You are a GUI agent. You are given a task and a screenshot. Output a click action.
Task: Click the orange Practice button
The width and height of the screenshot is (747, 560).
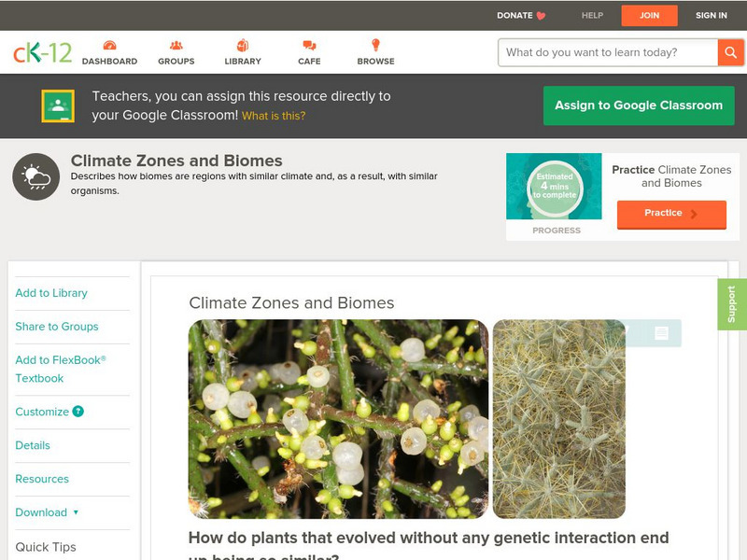point(670,214)
